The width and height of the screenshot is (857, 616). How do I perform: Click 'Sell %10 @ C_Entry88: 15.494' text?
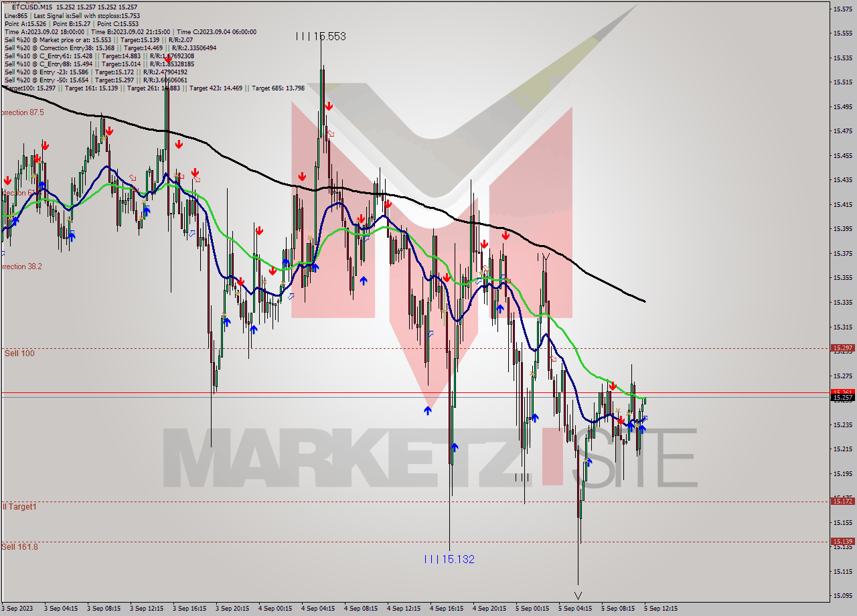[48, 64]
